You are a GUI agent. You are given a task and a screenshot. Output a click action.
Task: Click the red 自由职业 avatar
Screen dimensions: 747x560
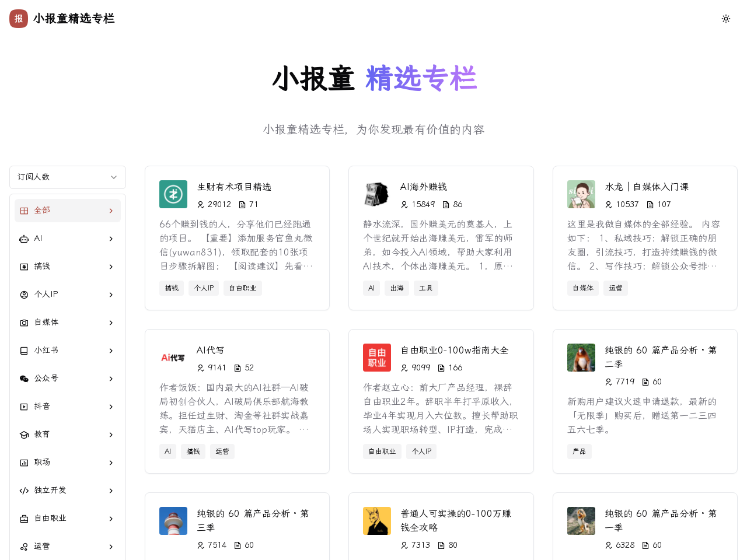377,358
